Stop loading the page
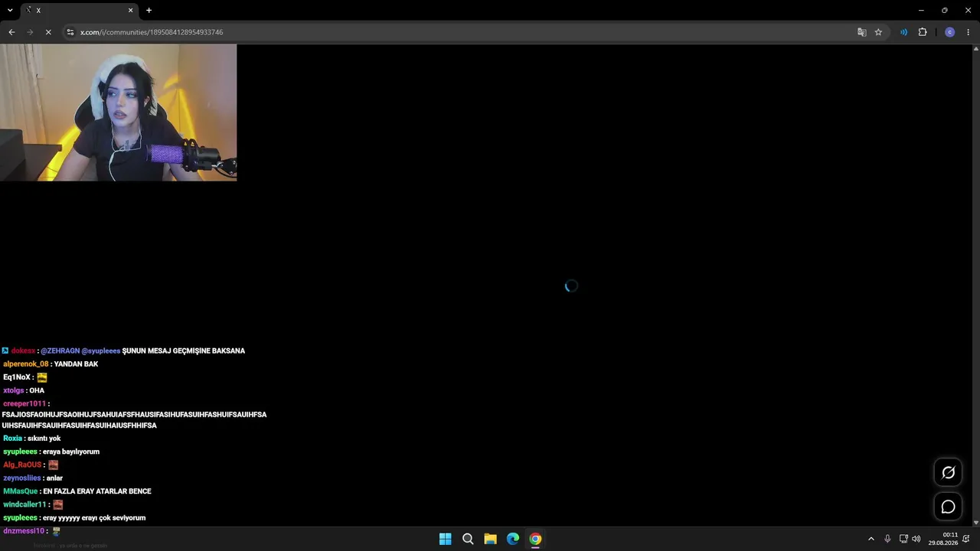Image resolution: width=980 pixels, height=551 pixels. (x=48, y=32)
